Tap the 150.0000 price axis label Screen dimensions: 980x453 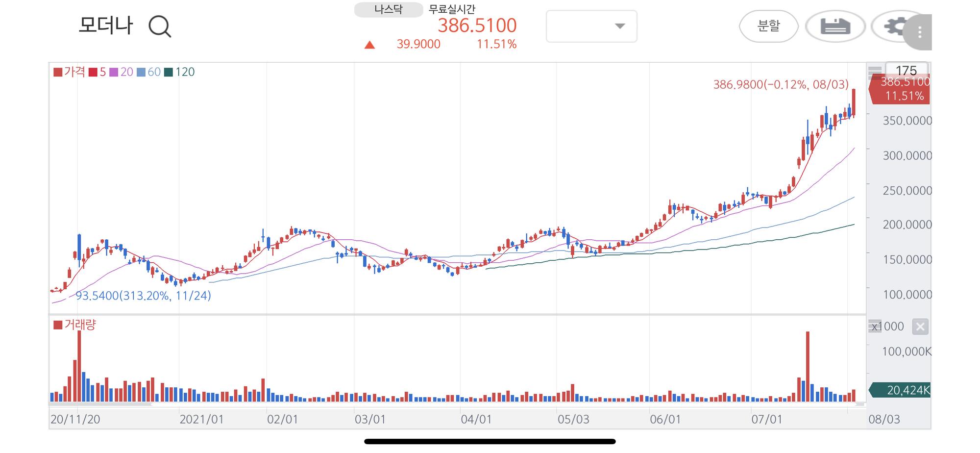pyautogui.click(x=907, y=259)
